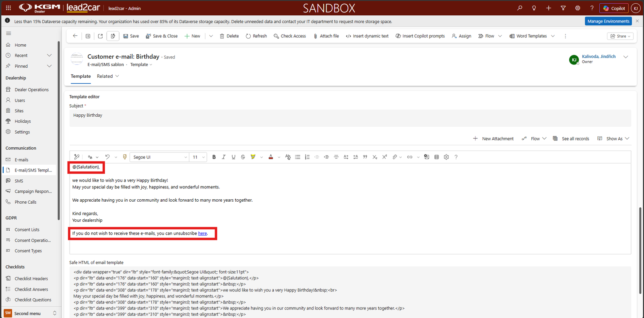Apply yellow highlight color

pyautogui.click(x=253, y=157)
